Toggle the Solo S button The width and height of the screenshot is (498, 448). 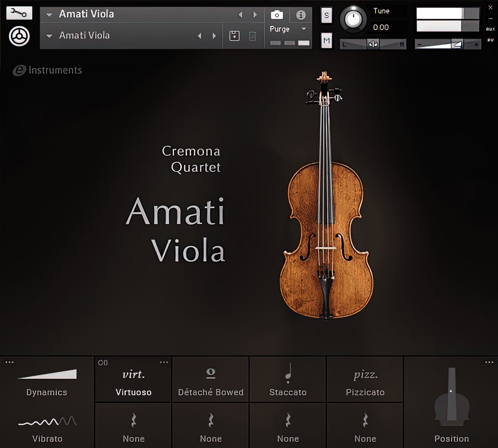327,15
